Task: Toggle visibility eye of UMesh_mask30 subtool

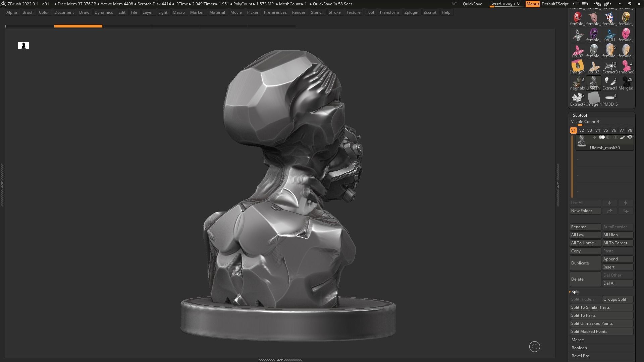Action: 630,137
